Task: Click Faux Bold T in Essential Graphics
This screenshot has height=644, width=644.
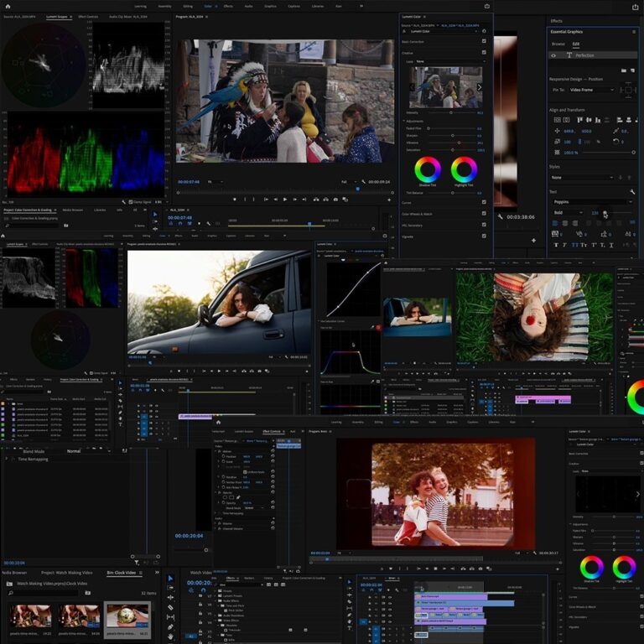Action: click(x=556, y=245)
